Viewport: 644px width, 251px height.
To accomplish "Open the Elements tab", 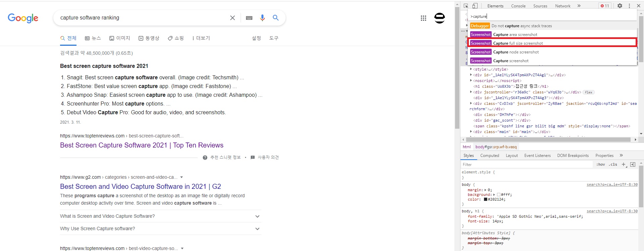I will [x=495, y=6].
